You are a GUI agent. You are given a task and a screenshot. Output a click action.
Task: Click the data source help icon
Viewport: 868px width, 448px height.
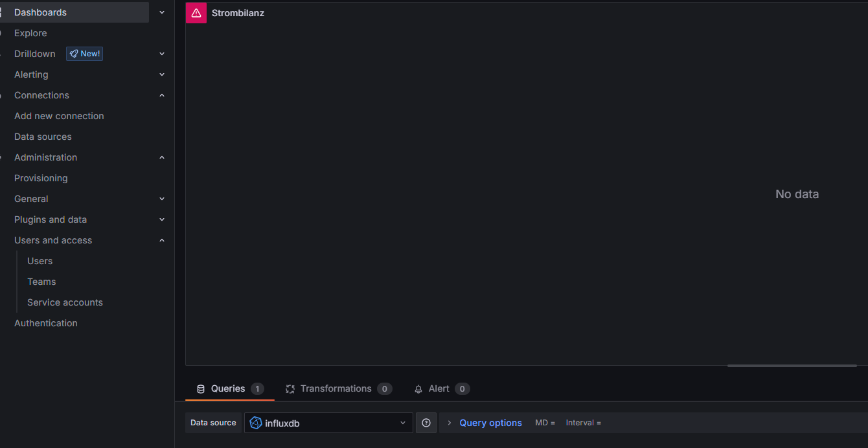pos(426,423)
